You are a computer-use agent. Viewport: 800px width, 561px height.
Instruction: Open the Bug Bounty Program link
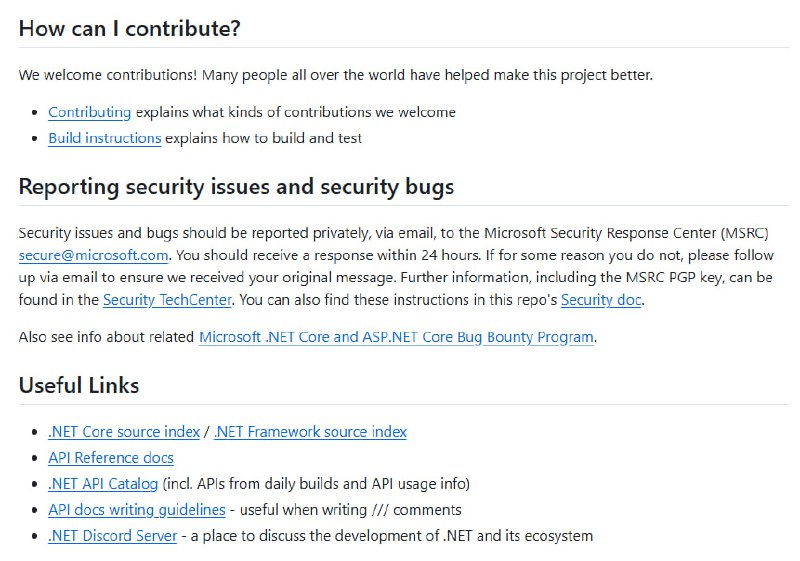(x=397, y=337)
